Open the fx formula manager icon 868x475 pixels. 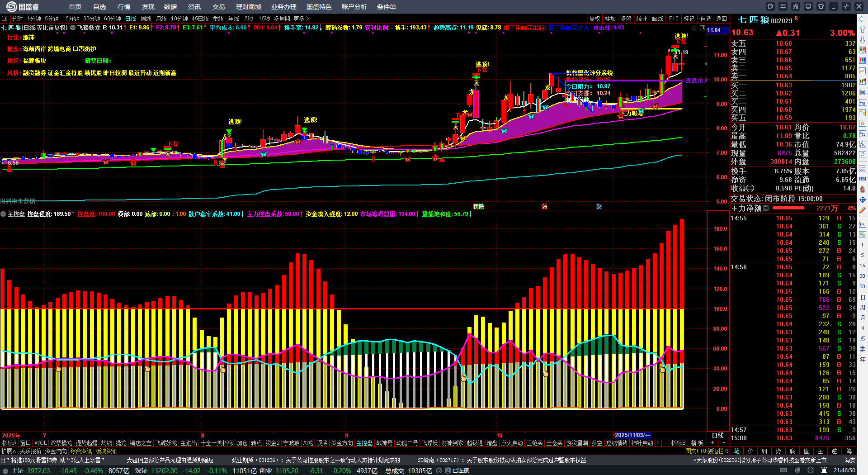(x=796, y=6)
